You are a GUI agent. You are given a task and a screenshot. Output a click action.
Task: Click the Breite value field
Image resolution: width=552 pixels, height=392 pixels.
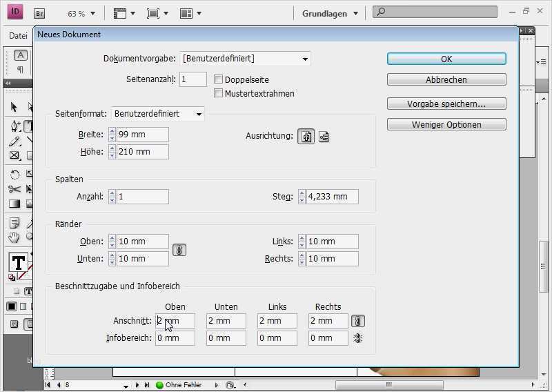tap(143, 135)
